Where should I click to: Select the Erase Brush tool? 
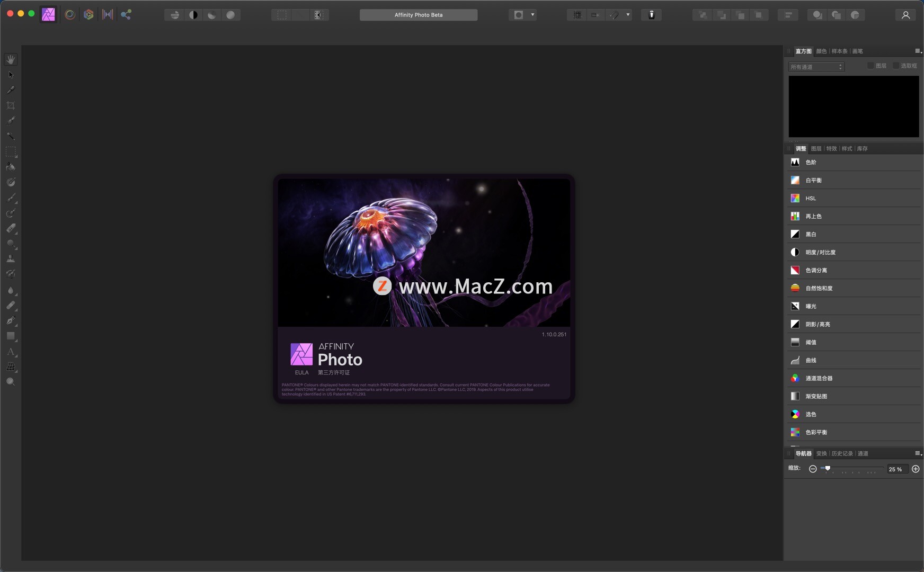tap(11, 228)
